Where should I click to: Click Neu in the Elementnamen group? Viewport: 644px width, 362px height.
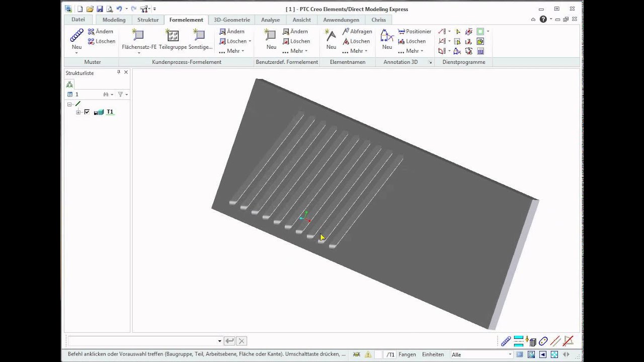pyautogui.click(x=331, y=39)
